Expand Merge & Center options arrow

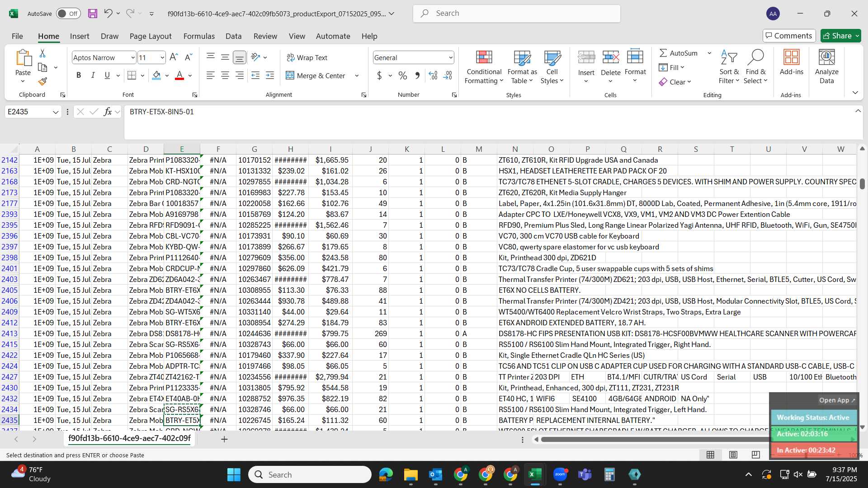[357, 75]
